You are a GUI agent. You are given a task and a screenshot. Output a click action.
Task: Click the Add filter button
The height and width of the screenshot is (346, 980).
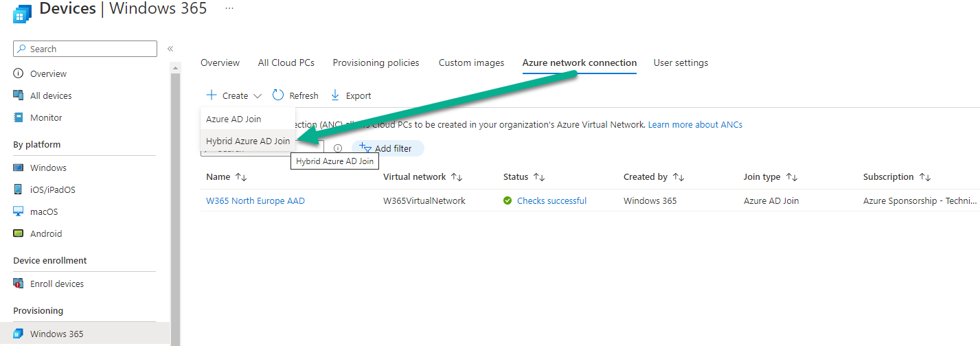387,148
